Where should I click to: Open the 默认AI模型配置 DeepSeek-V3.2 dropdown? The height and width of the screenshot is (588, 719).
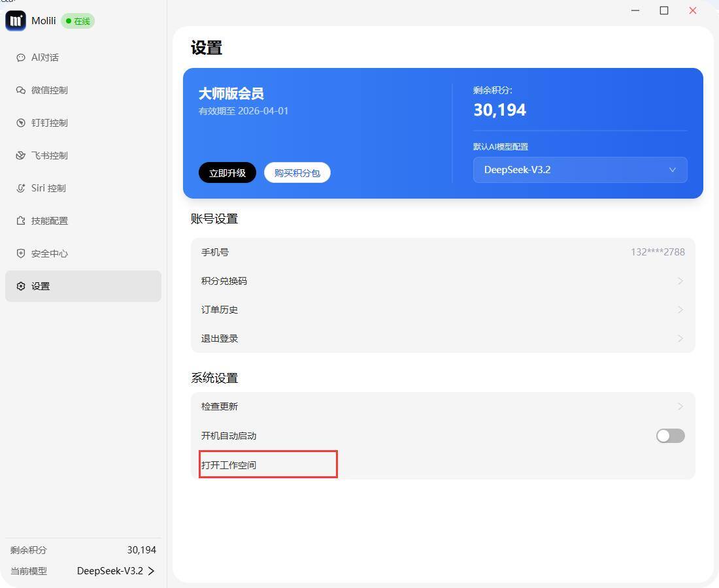point(579,170)
